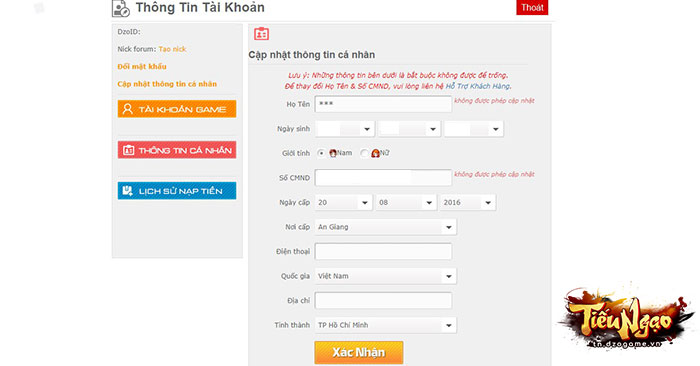The image size is (700, 366).
Task: Open the Quốc gia dropdown showing Việt Nam
Action: [x=386, y=276]
